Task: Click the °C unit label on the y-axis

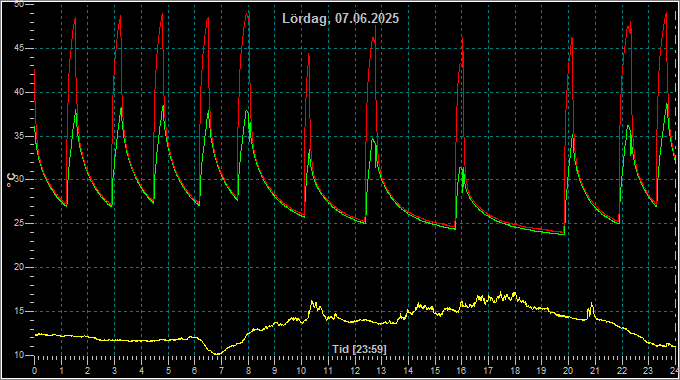Action: pos(11,180)
